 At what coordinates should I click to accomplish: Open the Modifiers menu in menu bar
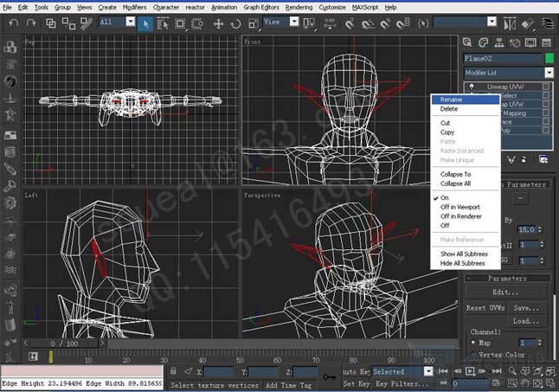pyautogui.click(x=134, y=7)
